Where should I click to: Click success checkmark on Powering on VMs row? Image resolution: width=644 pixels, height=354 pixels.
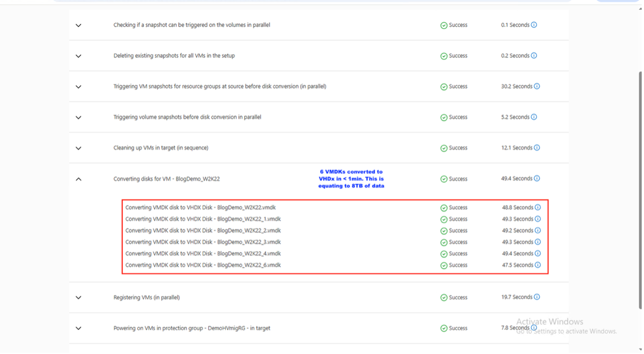pos(444,328)
